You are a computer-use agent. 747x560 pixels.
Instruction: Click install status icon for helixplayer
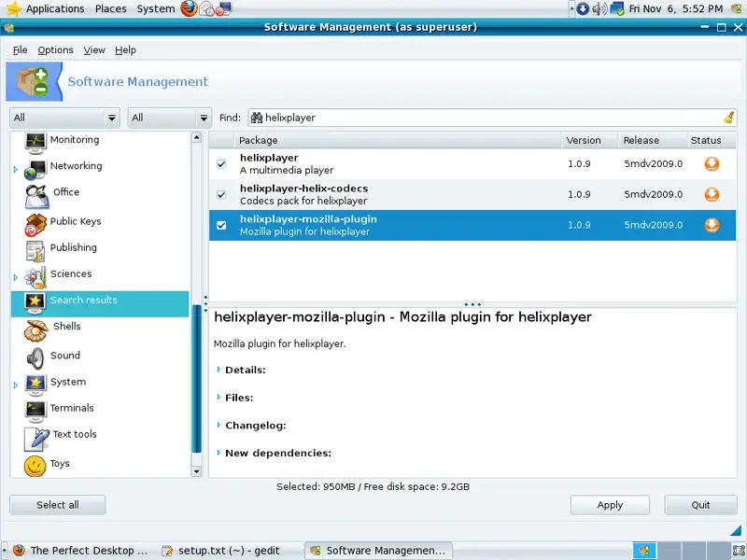tap(712, 164)
